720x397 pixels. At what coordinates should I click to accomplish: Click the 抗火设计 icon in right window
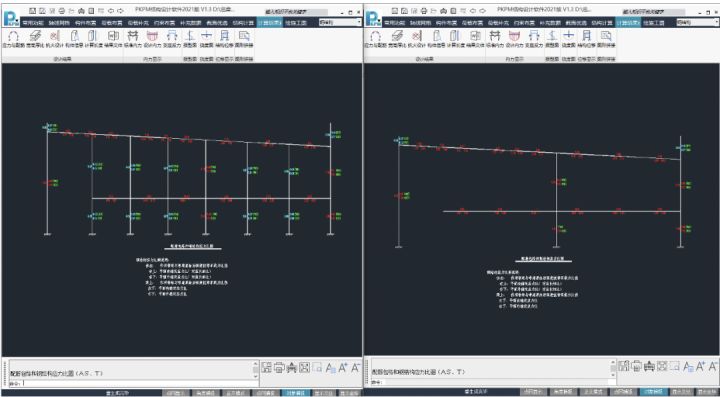416,39
